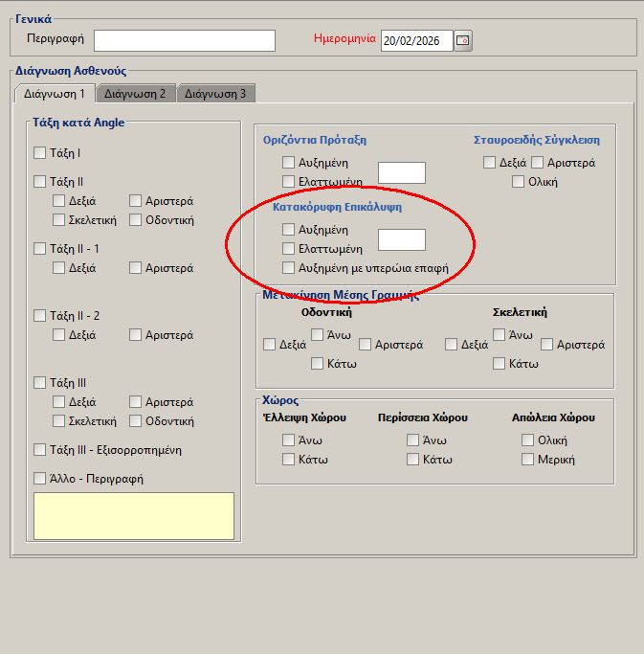Check the Τάξη II - 1 checkbox
This screenshot has height=654, width=644.
pyautogui.click(x=40, y=249)
